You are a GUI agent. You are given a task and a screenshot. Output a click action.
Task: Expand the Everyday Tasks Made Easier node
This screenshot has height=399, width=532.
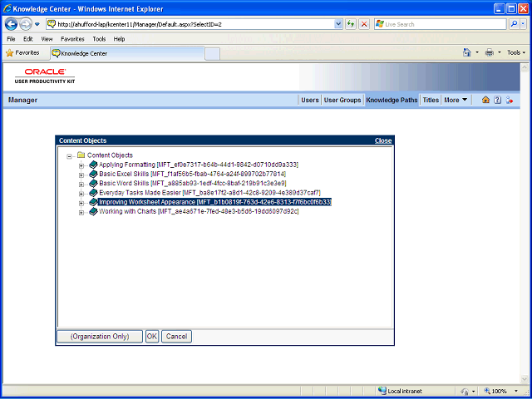pyautogui.click(x=81, y=194)
